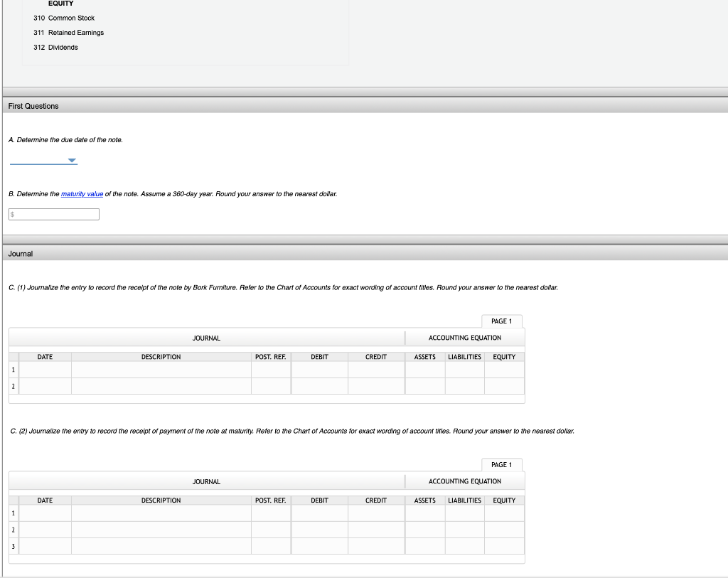Image resolution: width=728 pixels, height=578 pixels.
Task: Click first journal row 1 Post. Ref. cell
Action: 271,370
